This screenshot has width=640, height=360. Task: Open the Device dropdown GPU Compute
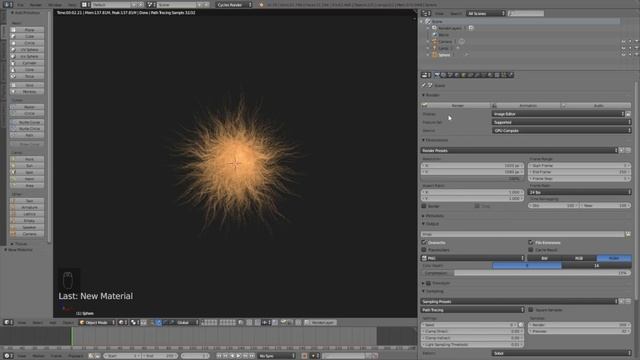[x=561, y=131]
